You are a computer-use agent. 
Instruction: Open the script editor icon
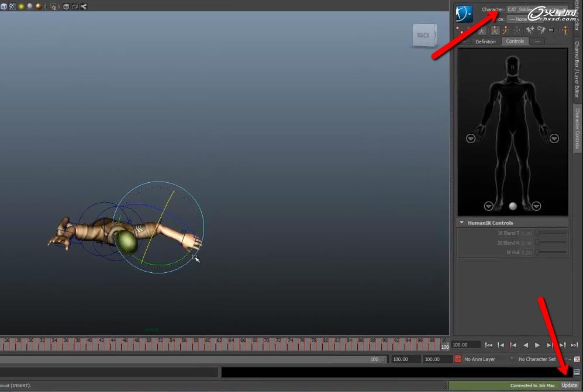(x=577, y=372)
